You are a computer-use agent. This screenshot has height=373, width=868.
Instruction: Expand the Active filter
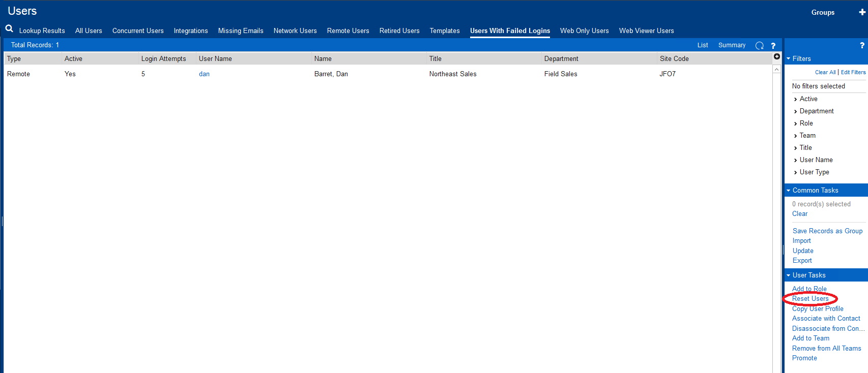(796, 99)
